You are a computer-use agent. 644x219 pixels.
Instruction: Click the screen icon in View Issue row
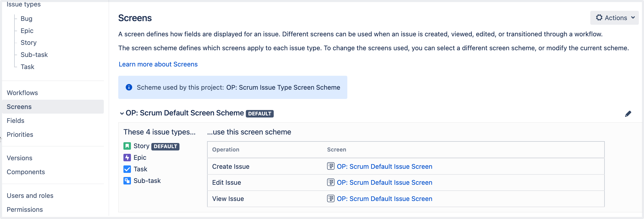(x=331, y=198)
